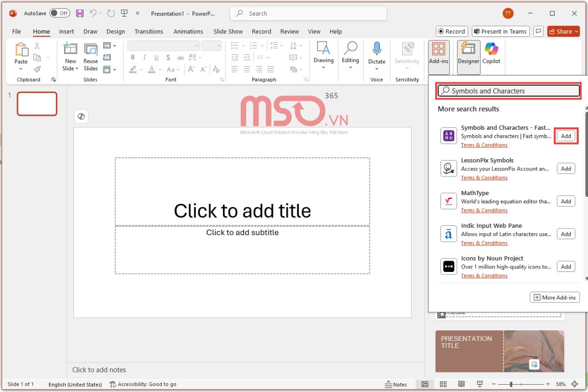
Task: Open the File tab
Action: point(17,31)
